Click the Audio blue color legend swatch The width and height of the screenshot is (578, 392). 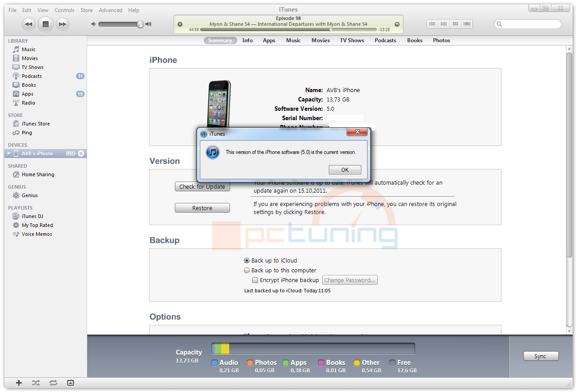214,363
